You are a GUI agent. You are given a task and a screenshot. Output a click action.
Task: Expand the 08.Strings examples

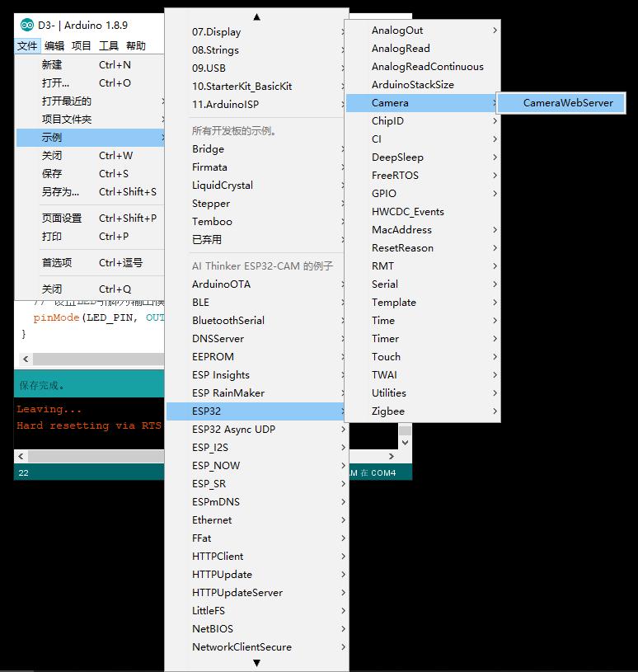pos(256,50)
